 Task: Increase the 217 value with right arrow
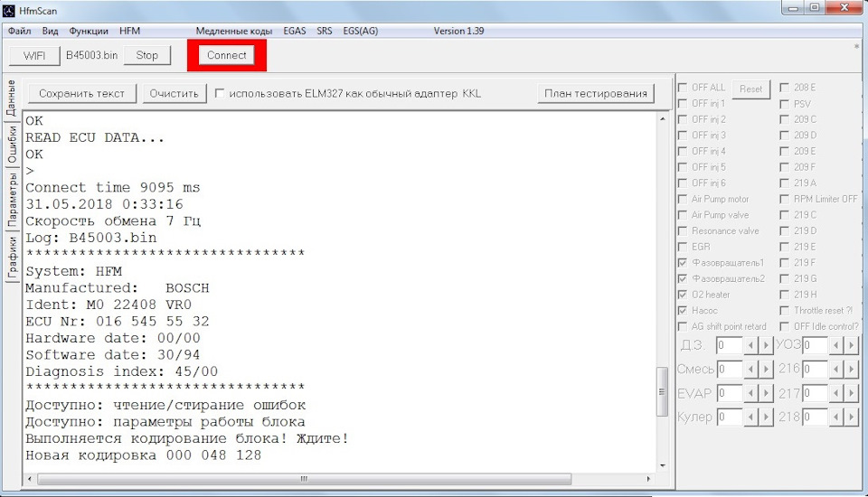(852, 393)
